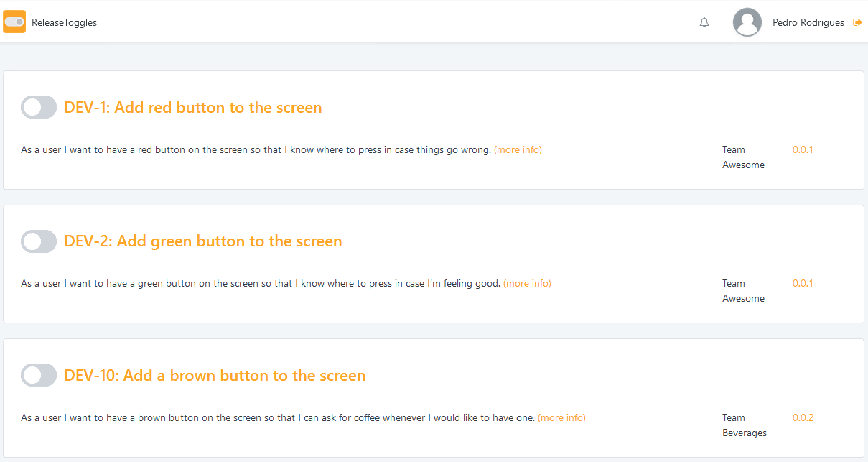Follow the DEV-1 red button (more info) link
This screenshot has height=462, width=868.
pos(518,150)
